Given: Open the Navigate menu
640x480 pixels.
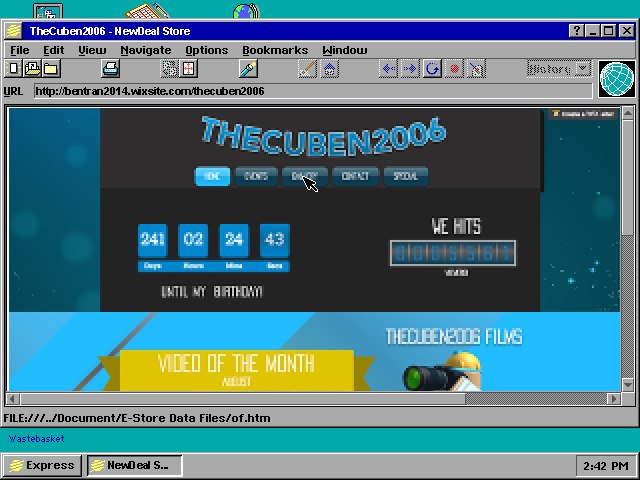Looking at the screenshot, I should [145, 50].
